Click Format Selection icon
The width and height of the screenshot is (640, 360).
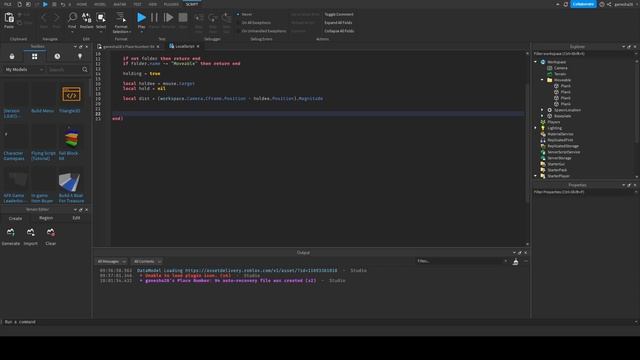(x=121, y=18)
